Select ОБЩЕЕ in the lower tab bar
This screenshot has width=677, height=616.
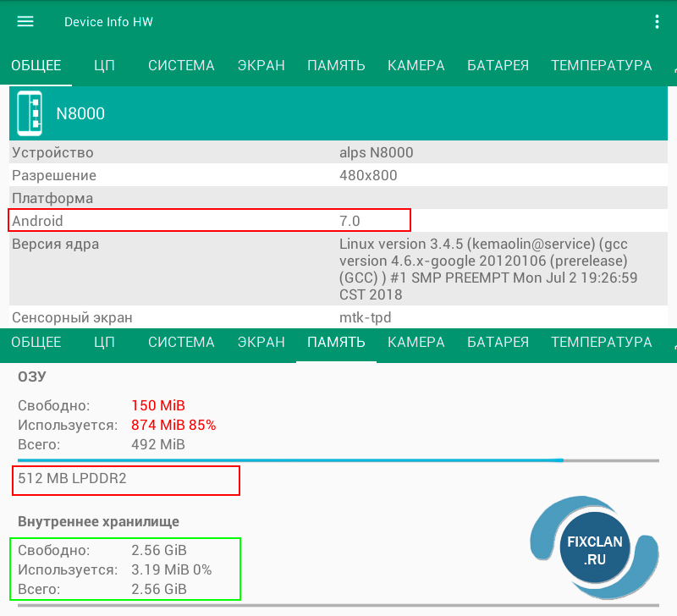tap(36, 343)
